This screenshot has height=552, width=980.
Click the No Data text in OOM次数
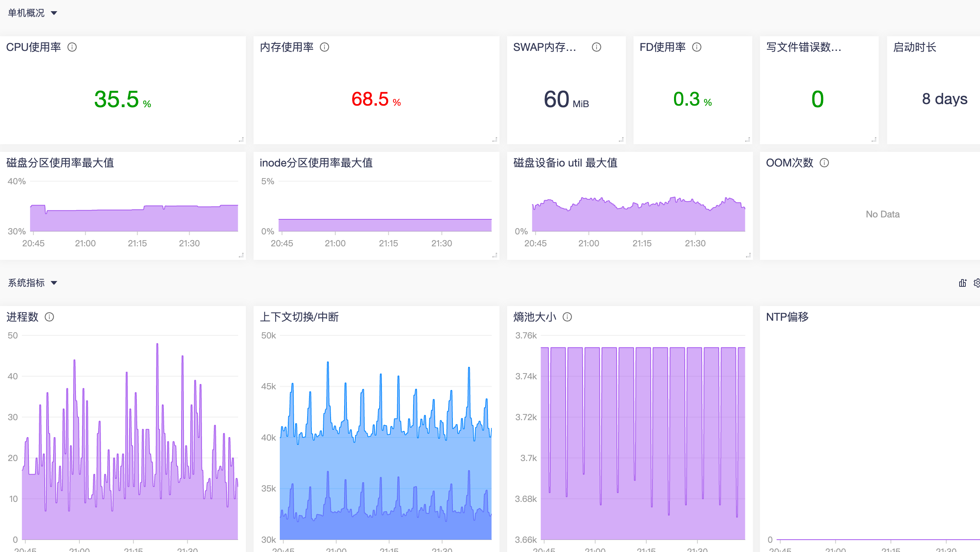tap(883, 214)
